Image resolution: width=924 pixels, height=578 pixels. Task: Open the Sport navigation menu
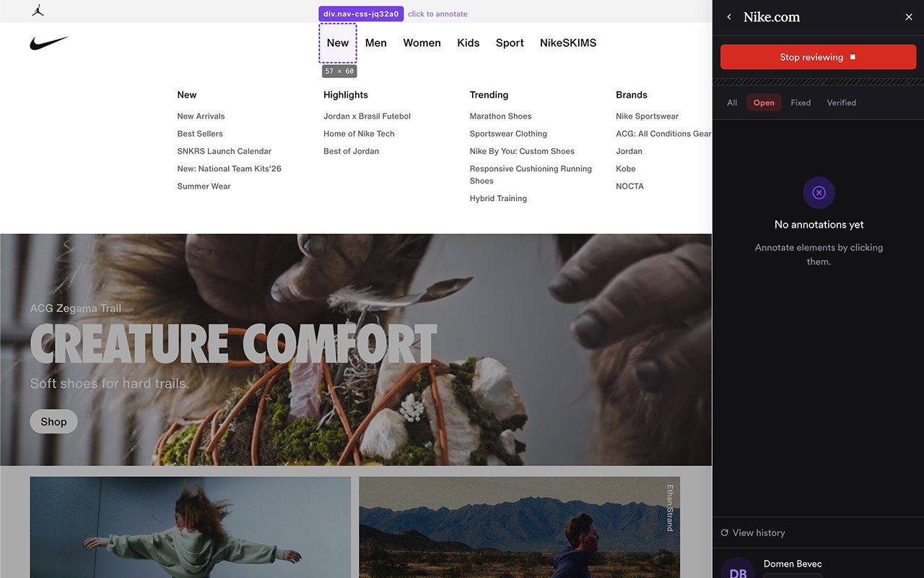click(510, 43)
